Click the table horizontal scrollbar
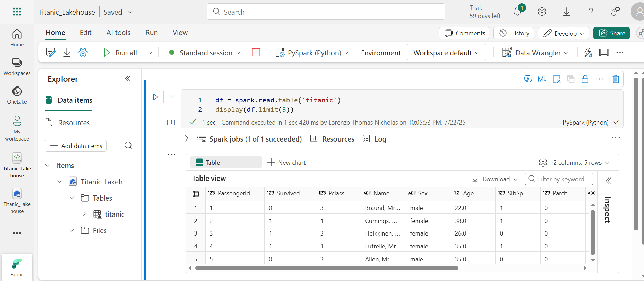 tap(327, 268)
